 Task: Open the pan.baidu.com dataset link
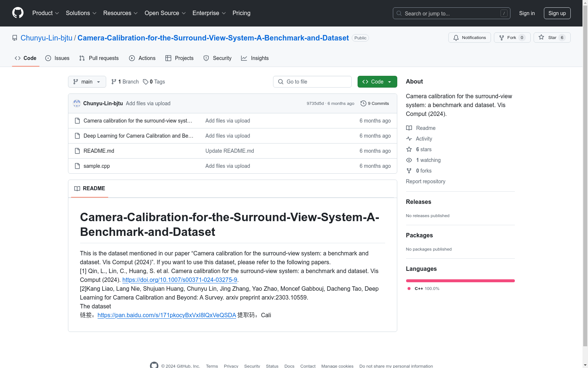click(x=167, y=315)
